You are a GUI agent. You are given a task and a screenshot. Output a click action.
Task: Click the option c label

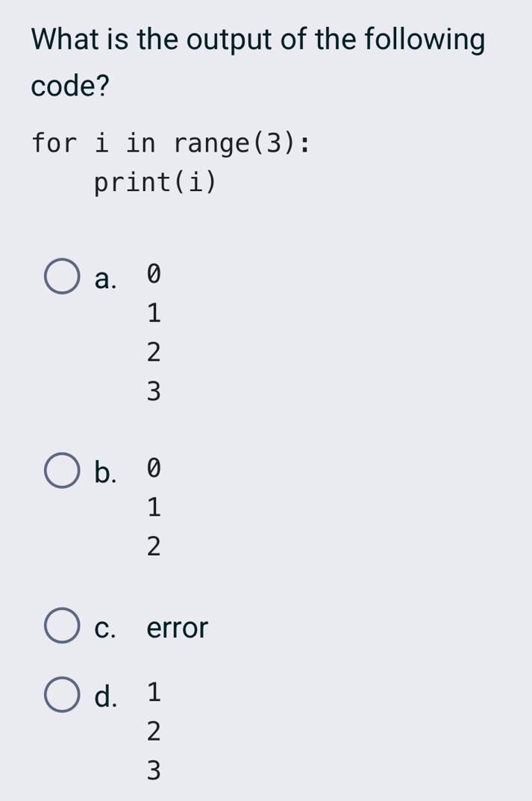pos(104,627)
